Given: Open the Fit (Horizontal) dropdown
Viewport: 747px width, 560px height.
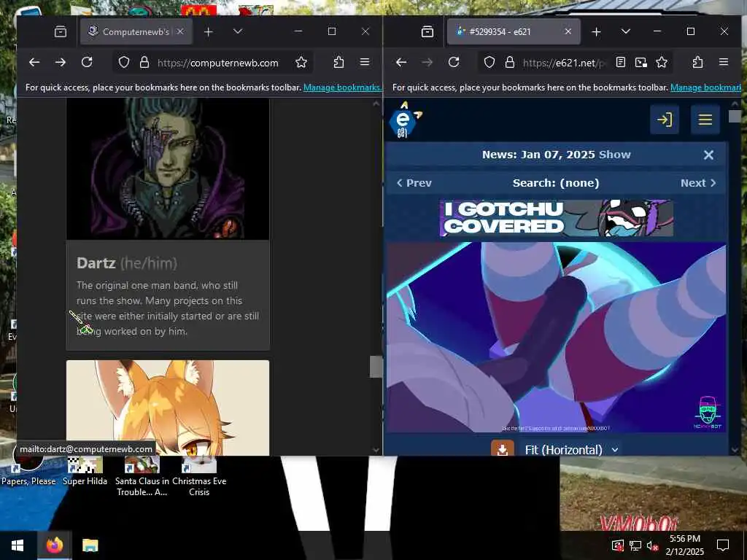Looking at the screenshot, I should coord(571,450).
